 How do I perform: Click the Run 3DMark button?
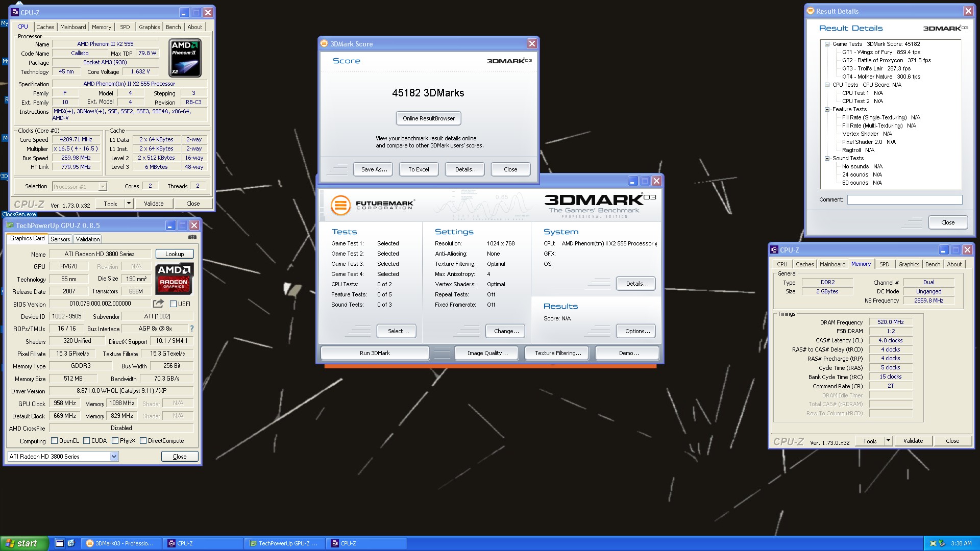pyautogui.click(x=375, y=353)
